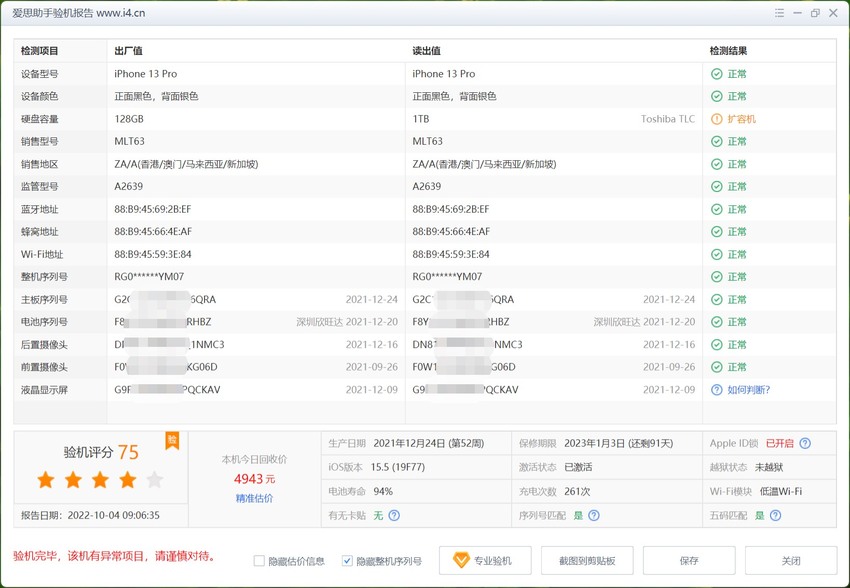Click the 未越狱 jailbreak status value
The height and width of the screenshot is (588, 850).
click(769, 467)
